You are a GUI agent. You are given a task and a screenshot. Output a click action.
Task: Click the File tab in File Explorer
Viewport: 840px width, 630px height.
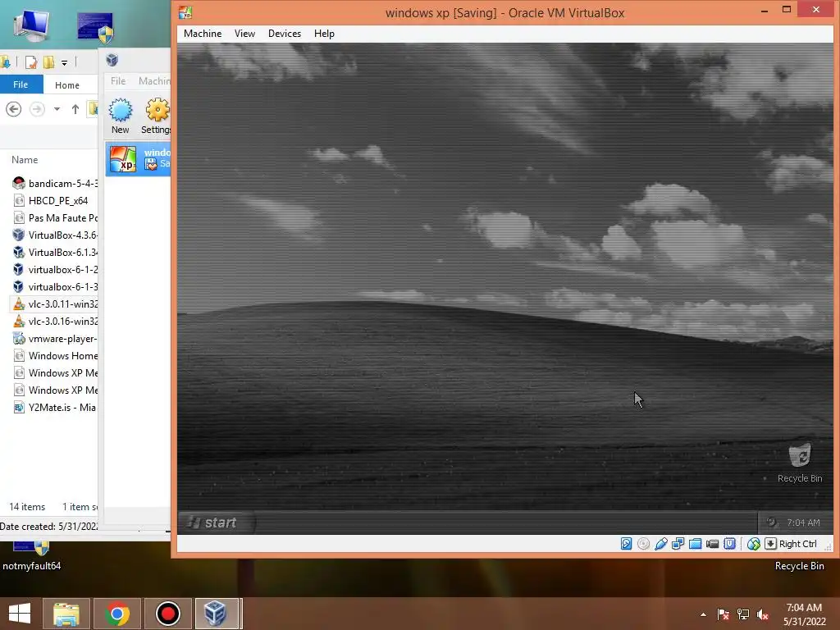pyautogui.click(x=21, y=84)
